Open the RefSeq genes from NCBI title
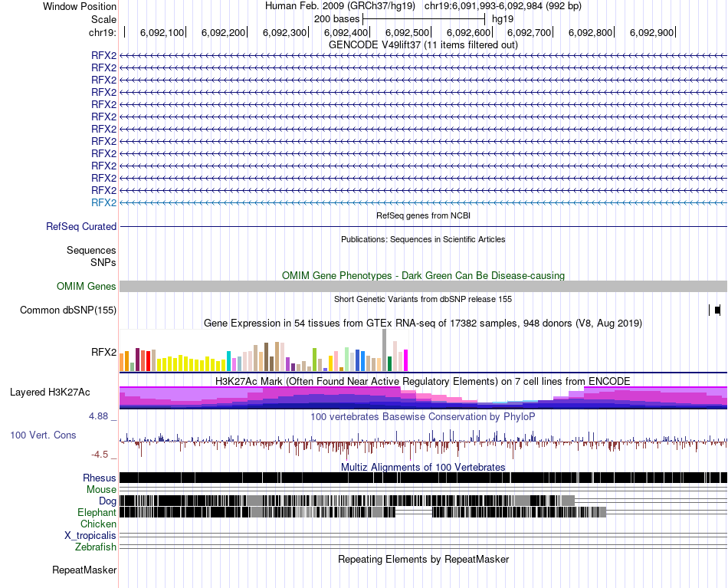Image resolution: width=728 pixels, height=588 pixels. [x=423, y=215]
